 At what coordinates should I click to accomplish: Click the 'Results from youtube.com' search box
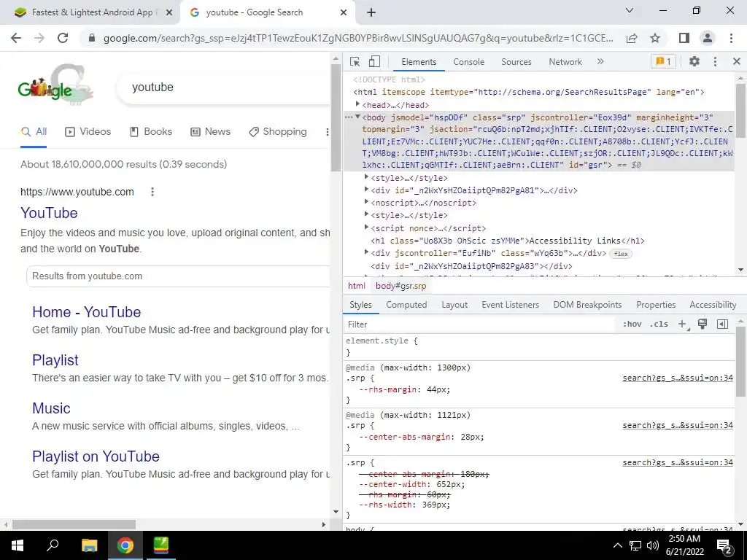pyautogui.click(x=178, y=276)
